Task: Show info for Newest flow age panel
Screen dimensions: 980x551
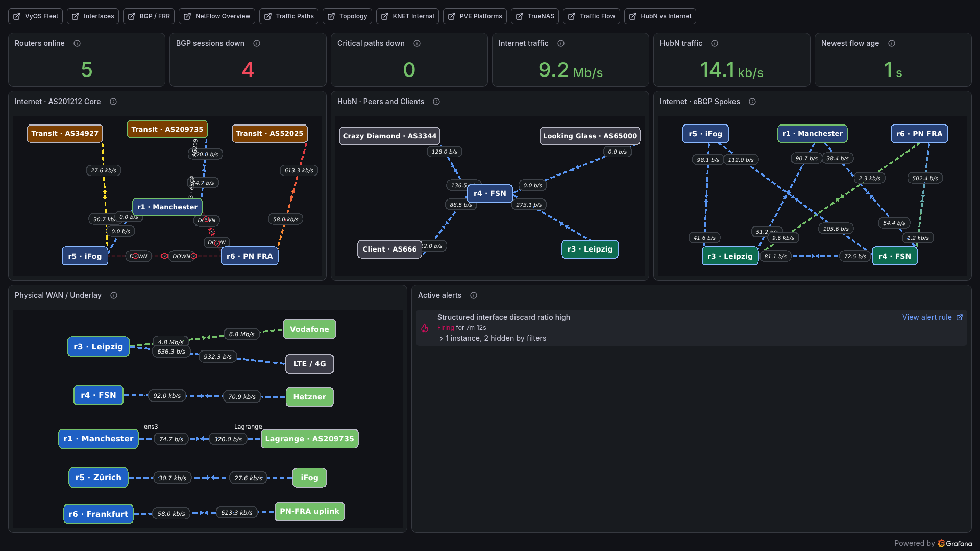Action: pyautogui.click(x=892, y=43)
